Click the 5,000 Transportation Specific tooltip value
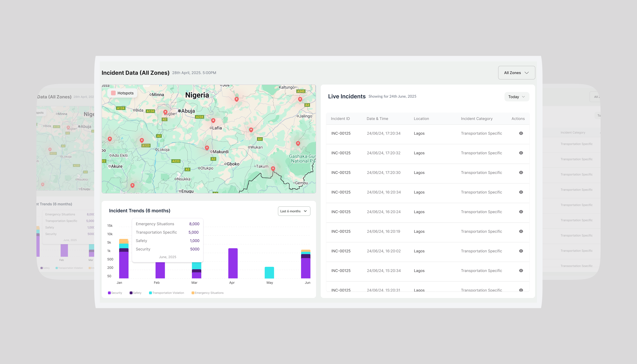The image size is (637, 364). 194,232
